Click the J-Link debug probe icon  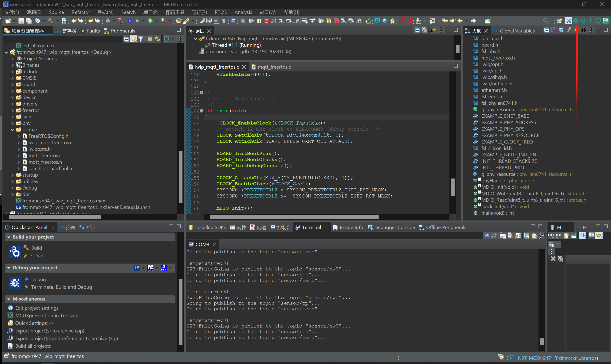pyautogui.click(x=163, y=268)
